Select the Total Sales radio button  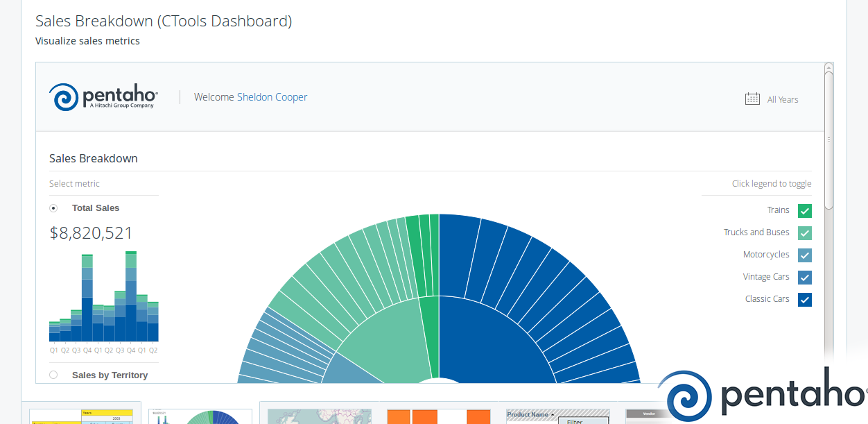click(53, 207)
